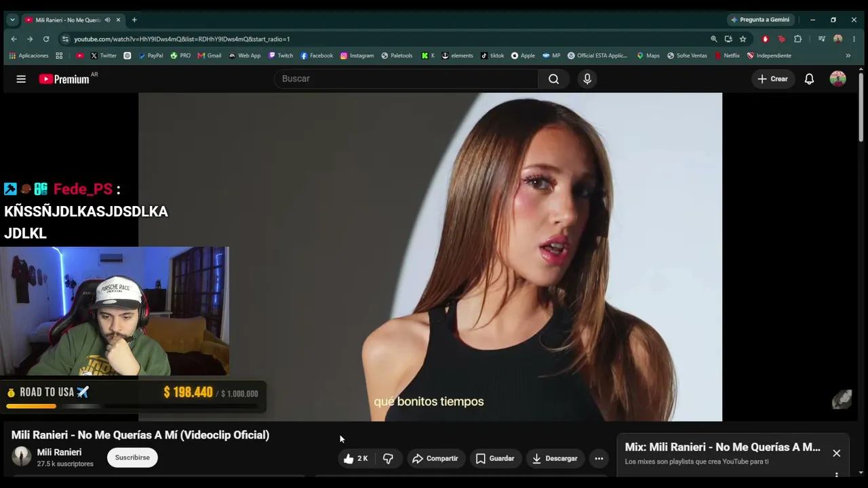This screenshot has height=488, width=868.
Task: Dislike the video with thumbs down
Action: tap(388, 459)
